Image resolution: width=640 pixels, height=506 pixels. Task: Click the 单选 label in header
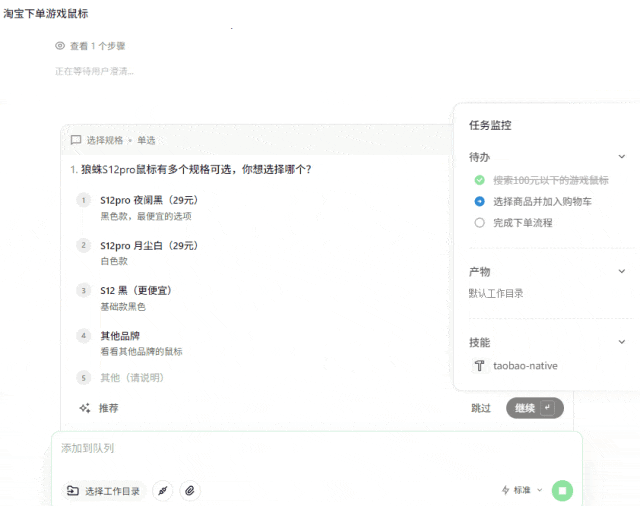click(x=146, y=140)
